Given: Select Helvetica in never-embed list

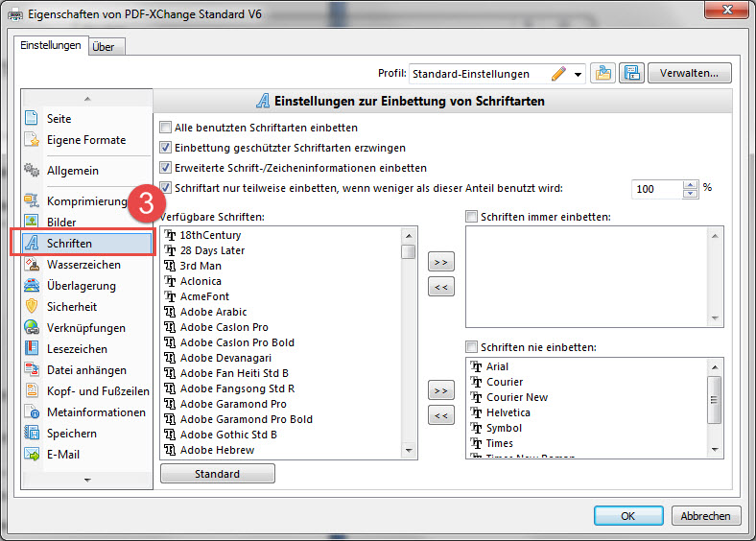Looking at the screenshot, I should tap(508, 412).
